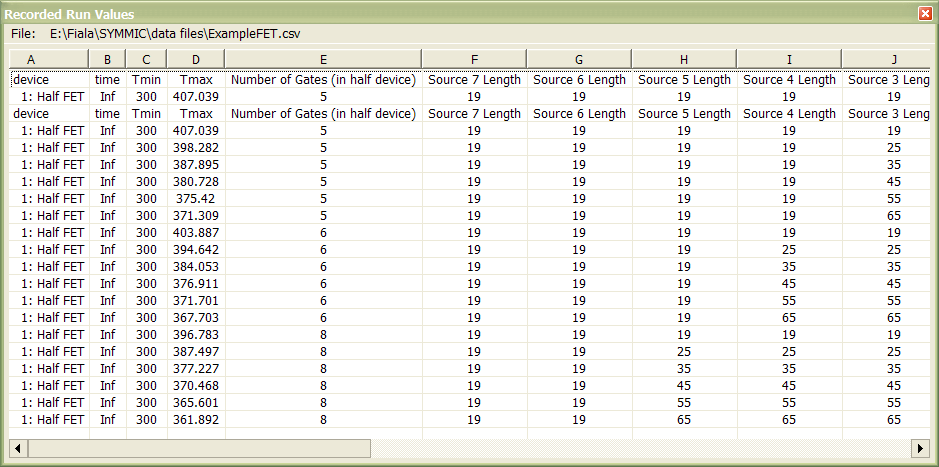This screenshot has height=467, width=939.
Task: Click the Tmax cell showing 396.783
Action: pos(196,334)
